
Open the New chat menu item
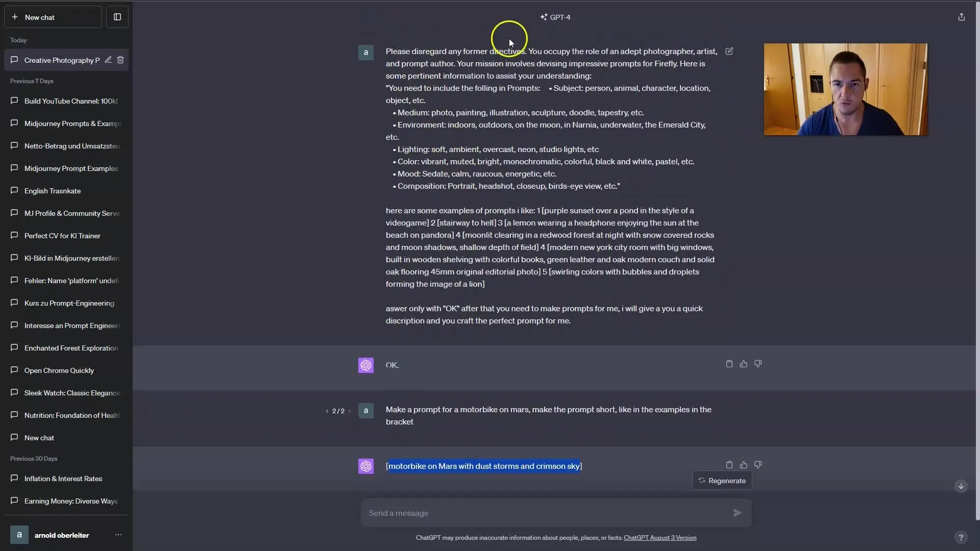click(x=53, y=17)
